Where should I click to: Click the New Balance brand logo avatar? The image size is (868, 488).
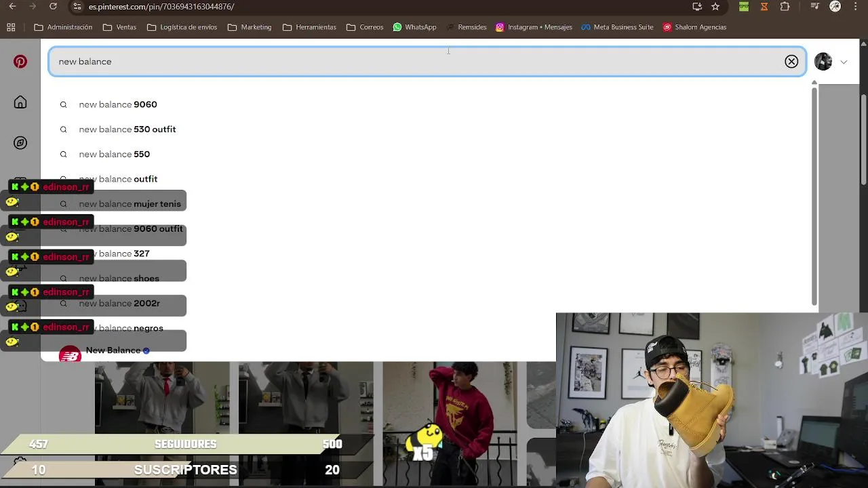(70, 354)
